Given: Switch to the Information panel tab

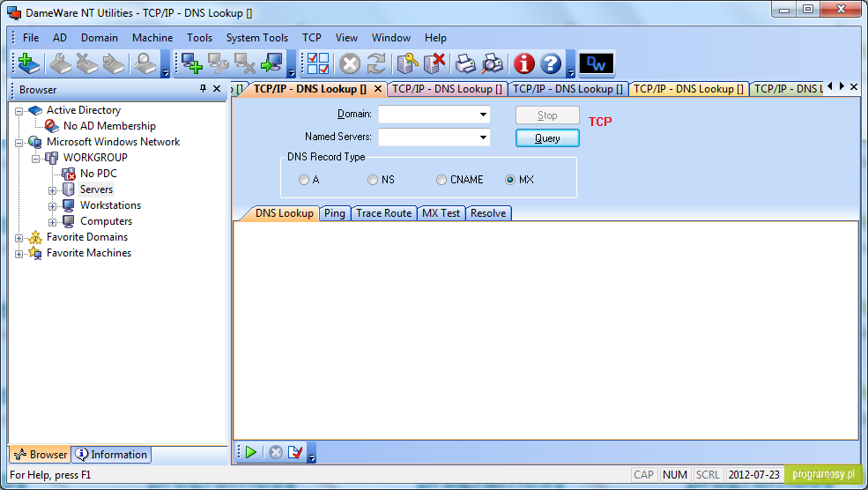Looking at the screenshot, I should [x=112, y=455].
